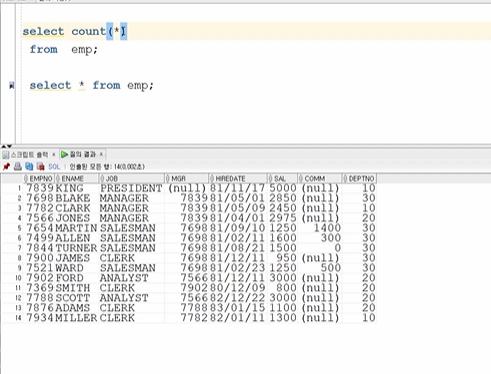Click 'select' in 'select * from emp;' line
The image size is (491, 374).
[50, 85]
